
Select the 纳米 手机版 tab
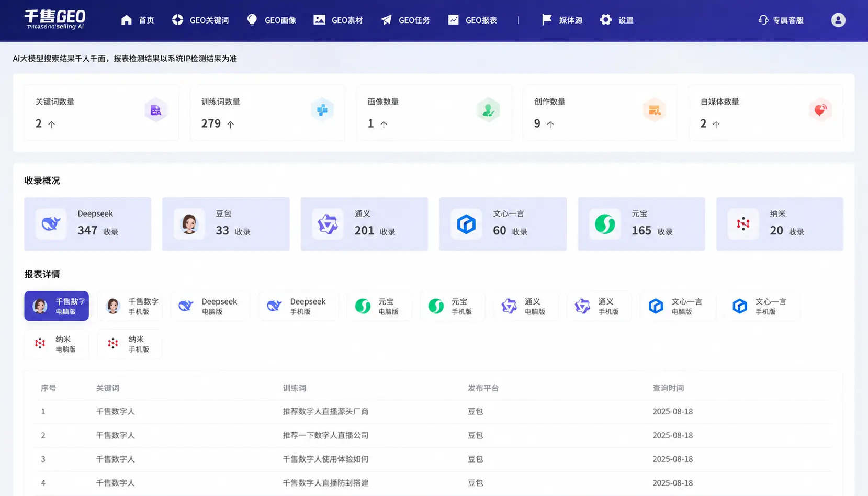tap(130, 344)
